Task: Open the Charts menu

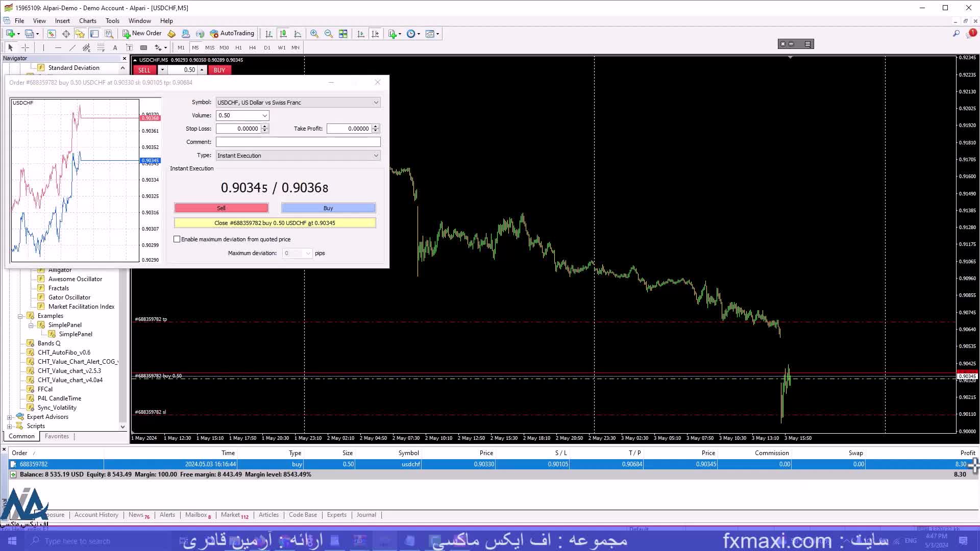Action: 87,21
